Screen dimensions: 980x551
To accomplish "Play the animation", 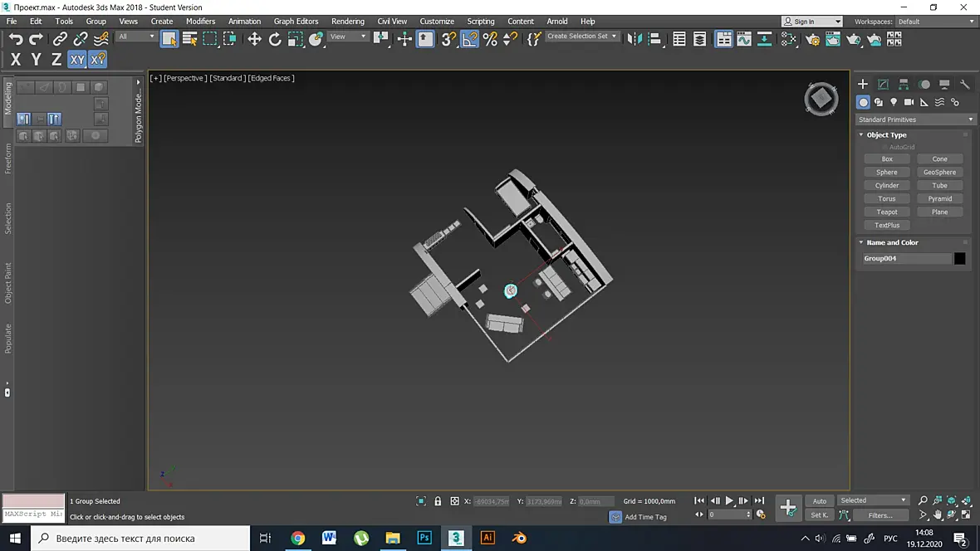I will (x=728, y=500).
